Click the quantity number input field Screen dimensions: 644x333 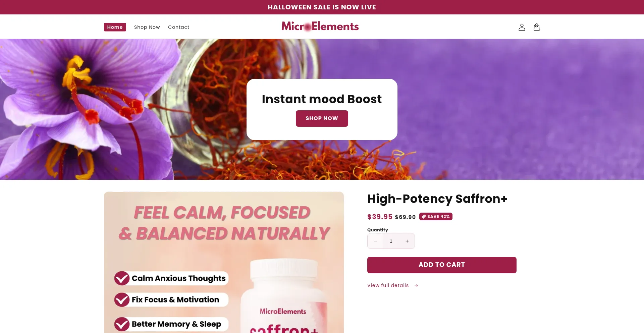pos(391,241)
